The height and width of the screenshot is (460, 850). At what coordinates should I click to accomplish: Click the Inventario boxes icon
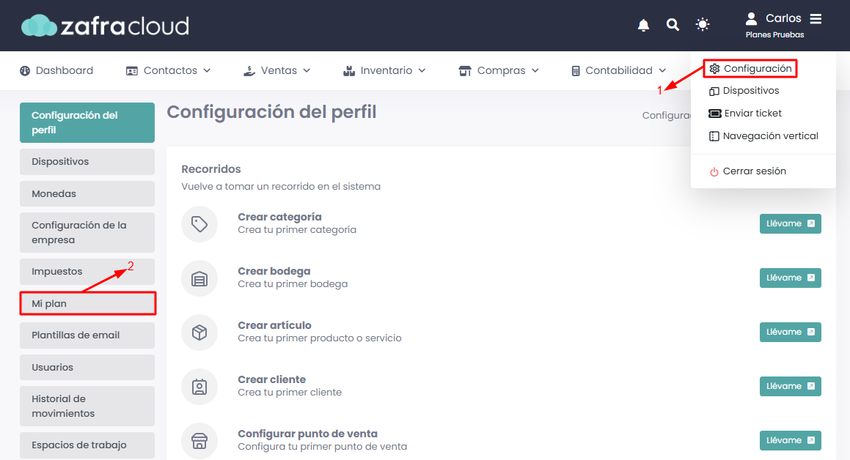[x=349, y=70]
